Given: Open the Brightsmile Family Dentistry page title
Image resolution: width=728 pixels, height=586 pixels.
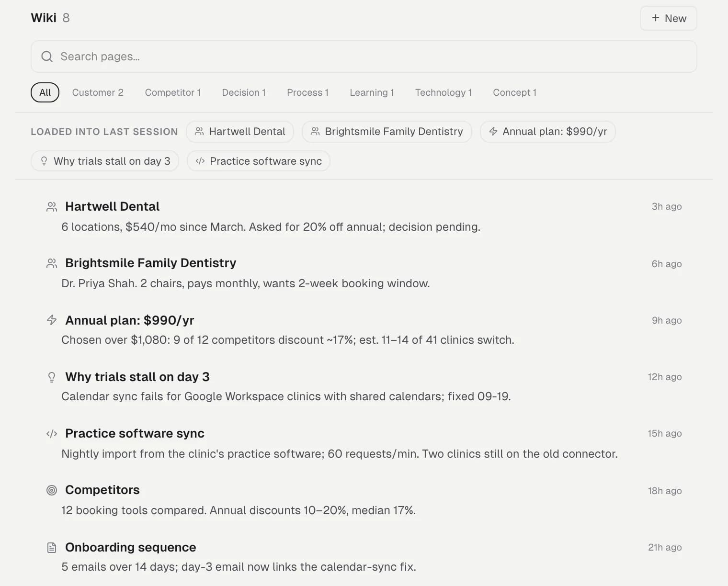Looking at the screenshot, I should pyautogui.click(x=150, y=263).
